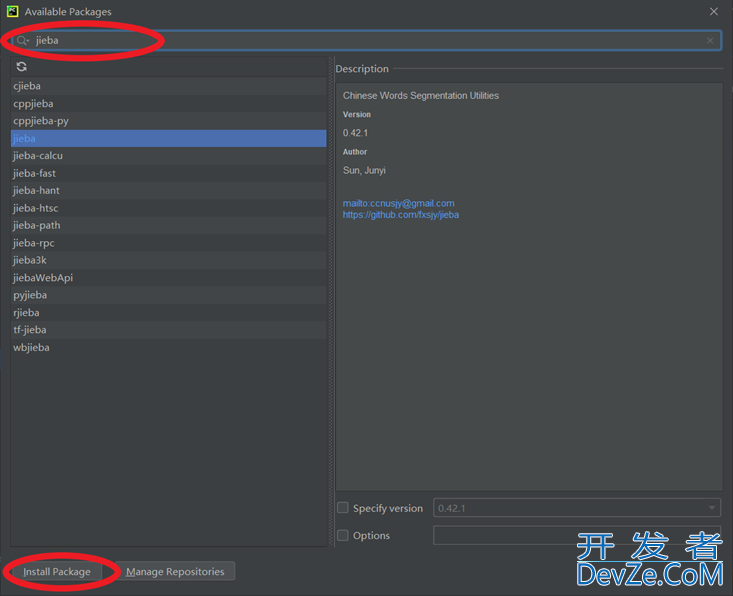Click into the jieba search field
Viewport: 733px width, 596px height.
tap(366, 41)
